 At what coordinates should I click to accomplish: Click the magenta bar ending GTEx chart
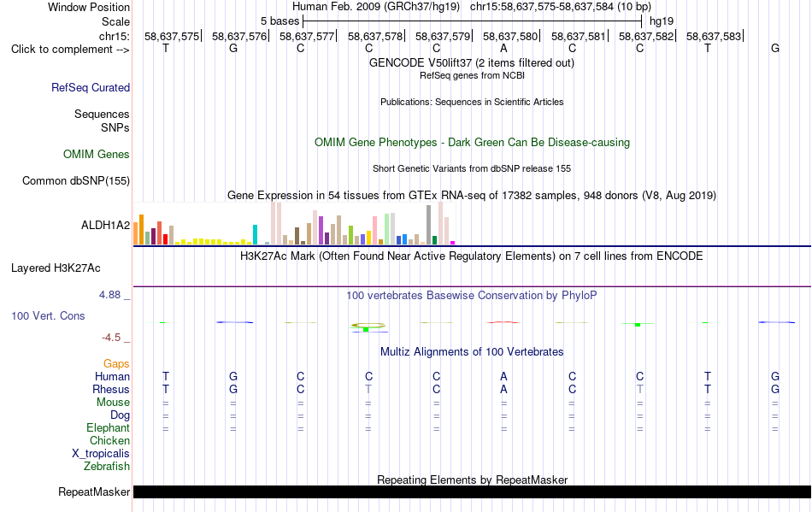pos(452,243)
